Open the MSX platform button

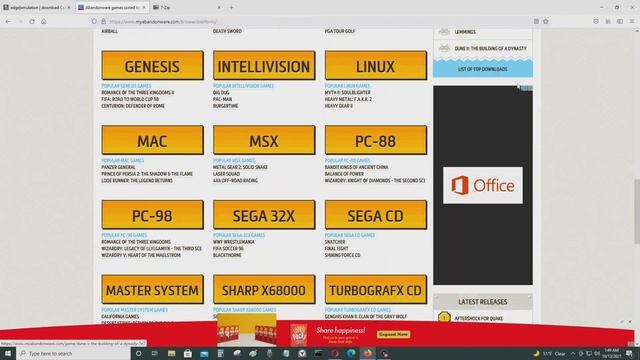pos(264,140)
